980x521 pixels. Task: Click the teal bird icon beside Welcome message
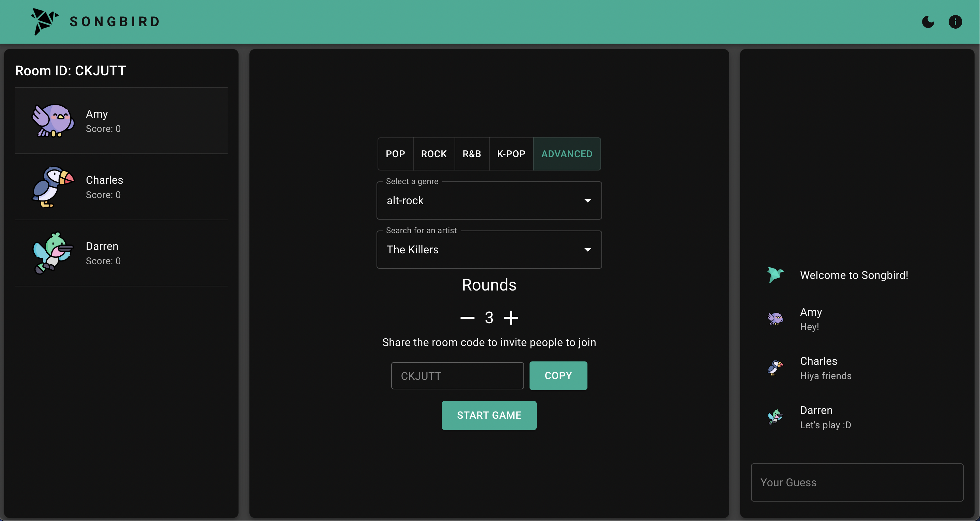(x=775, y=275)
